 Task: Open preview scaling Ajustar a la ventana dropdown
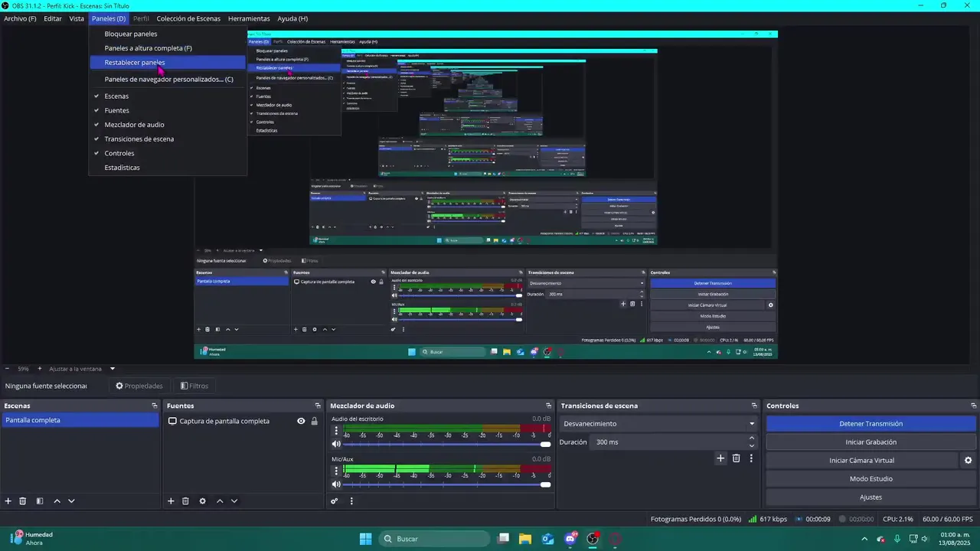point(81,369)
